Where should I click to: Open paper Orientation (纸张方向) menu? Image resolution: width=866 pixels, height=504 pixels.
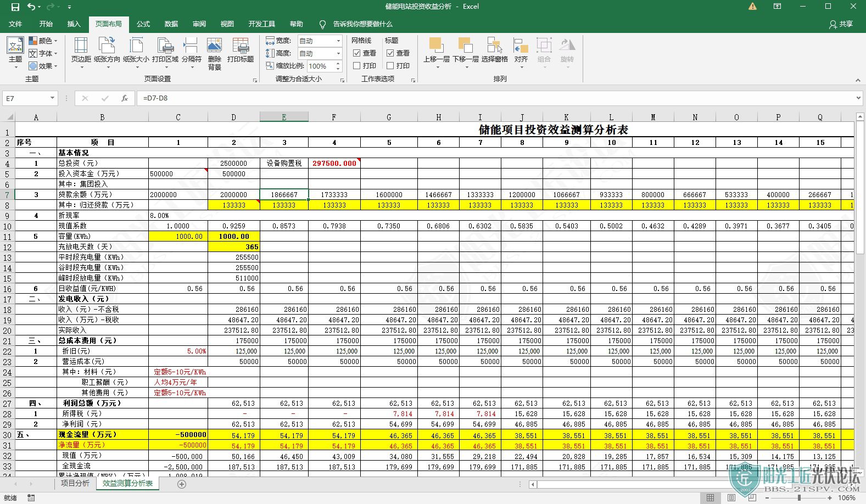coord(107,53)
